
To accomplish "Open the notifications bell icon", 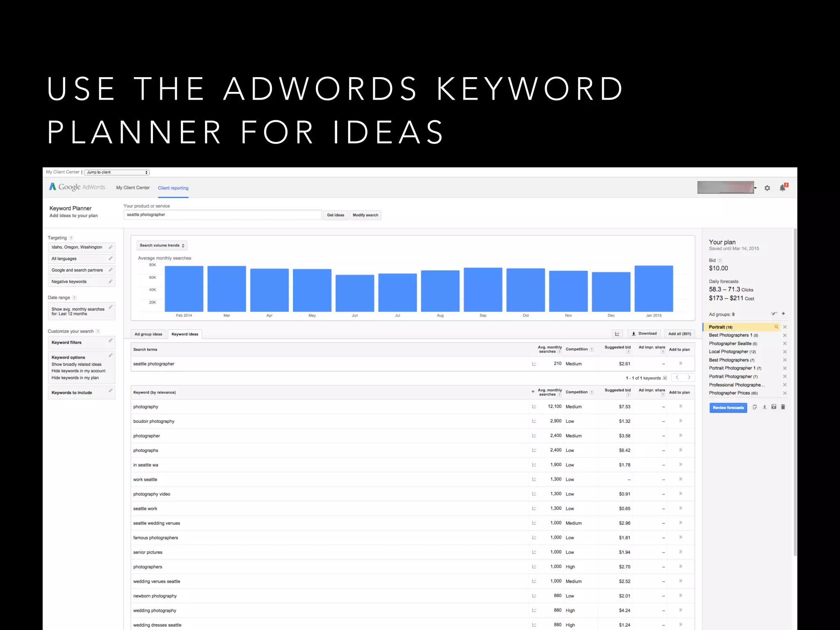I will point(783,188).
